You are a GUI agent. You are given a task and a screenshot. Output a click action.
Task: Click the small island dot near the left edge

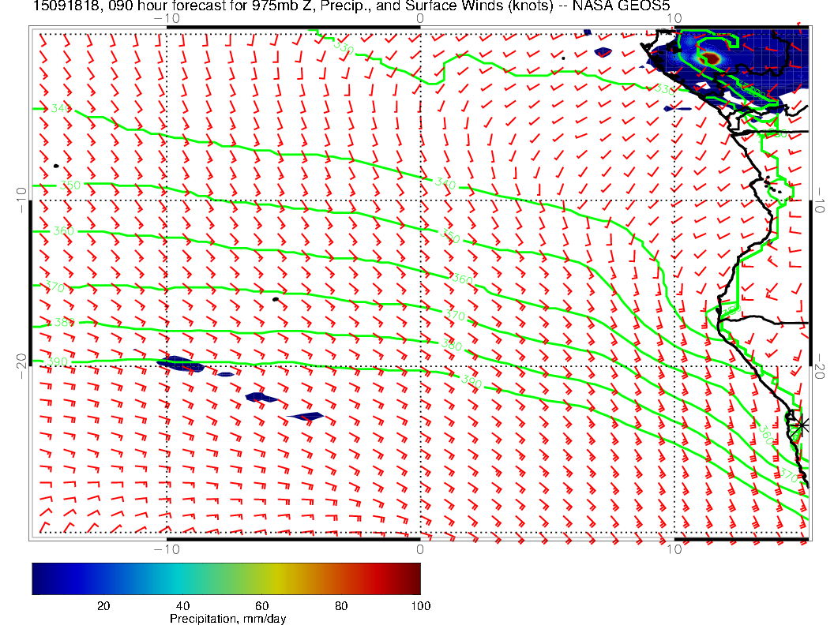click(x=56, y=166)
